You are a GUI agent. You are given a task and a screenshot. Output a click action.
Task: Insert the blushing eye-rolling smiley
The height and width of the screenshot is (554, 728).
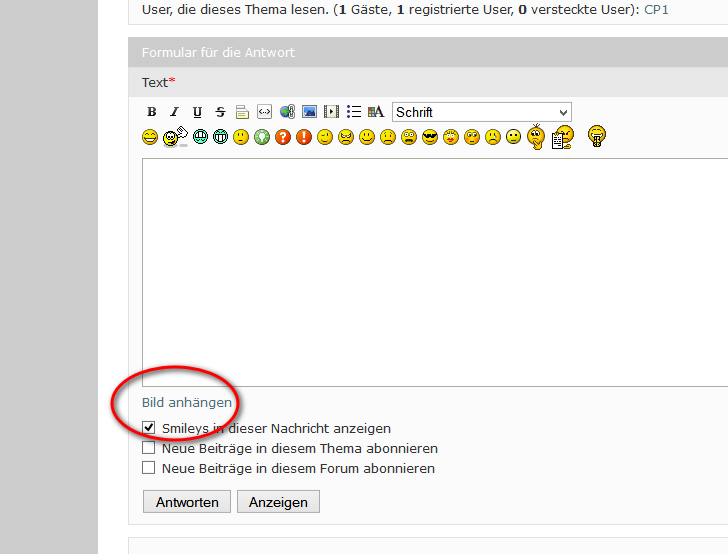coord(472,137)
